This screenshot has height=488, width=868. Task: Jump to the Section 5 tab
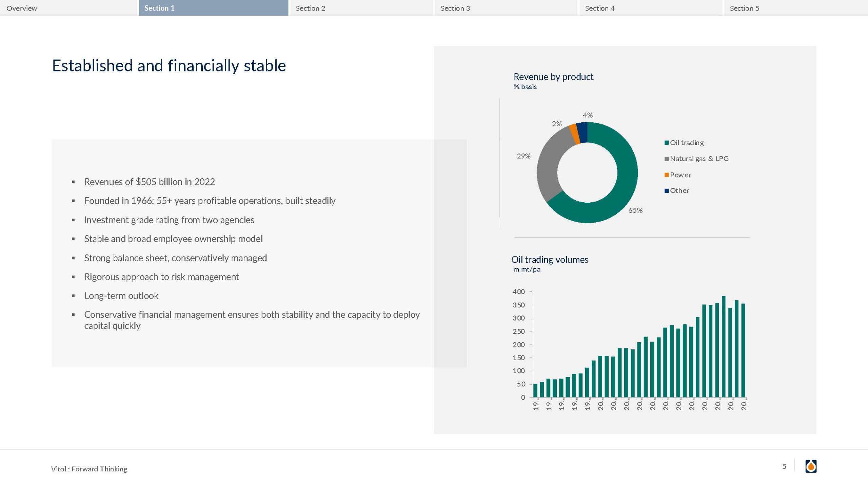744,8
